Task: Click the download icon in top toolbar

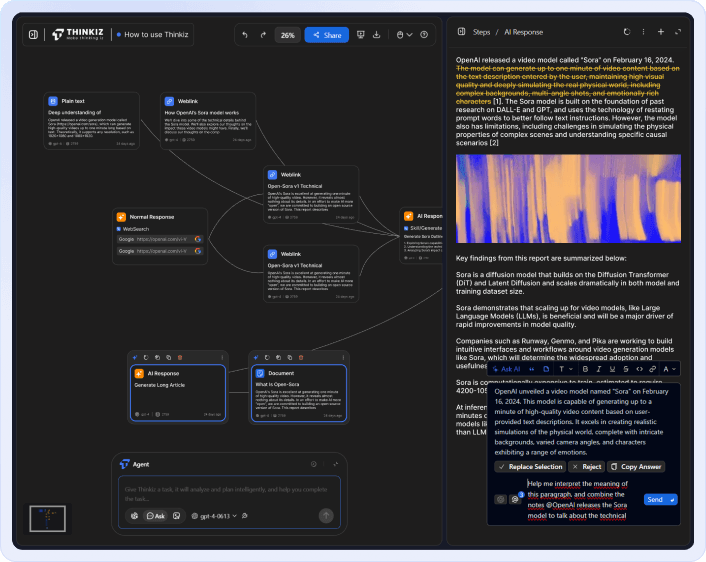Action: click(377, 35)
